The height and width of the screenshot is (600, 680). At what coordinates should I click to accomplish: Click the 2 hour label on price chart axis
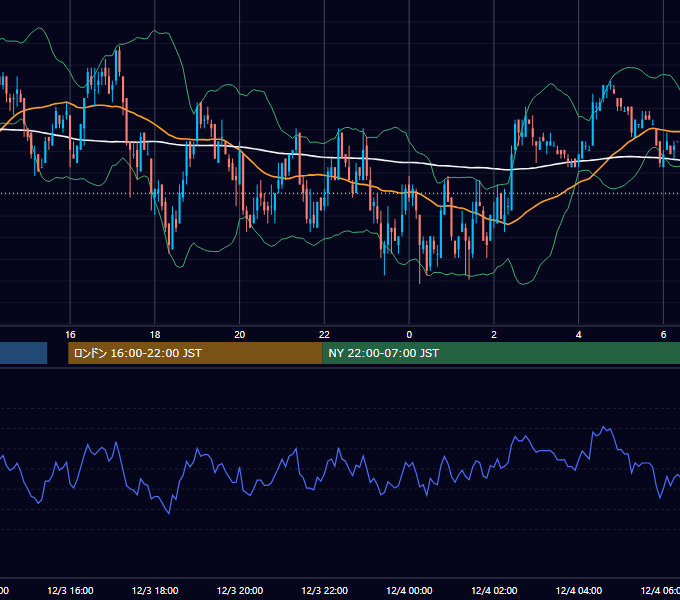coord(494,335)
